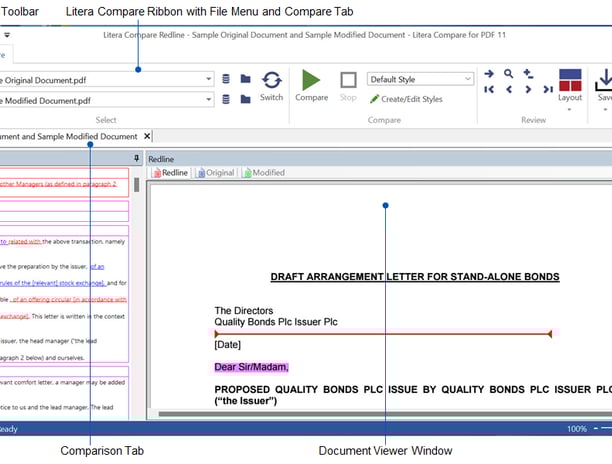
Task: Expand the Layout dropdown arrow
Action: click(x=569, y=110)
